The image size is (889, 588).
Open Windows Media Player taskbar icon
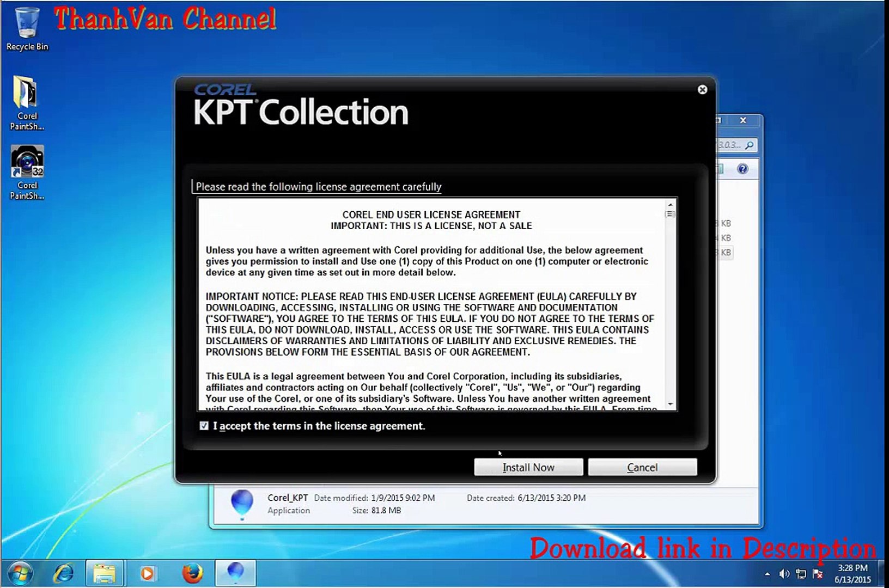147,574
